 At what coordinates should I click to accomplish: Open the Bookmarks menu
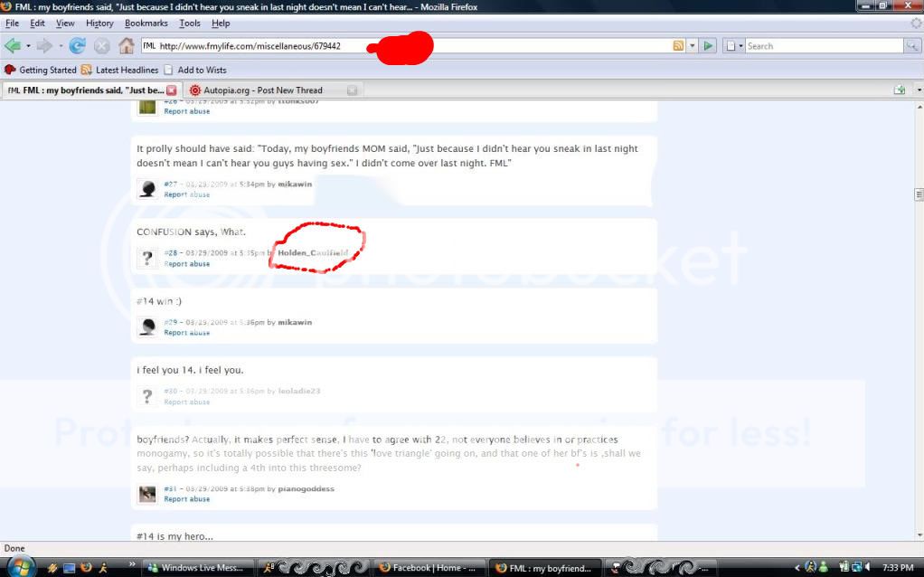pos(146,23)
